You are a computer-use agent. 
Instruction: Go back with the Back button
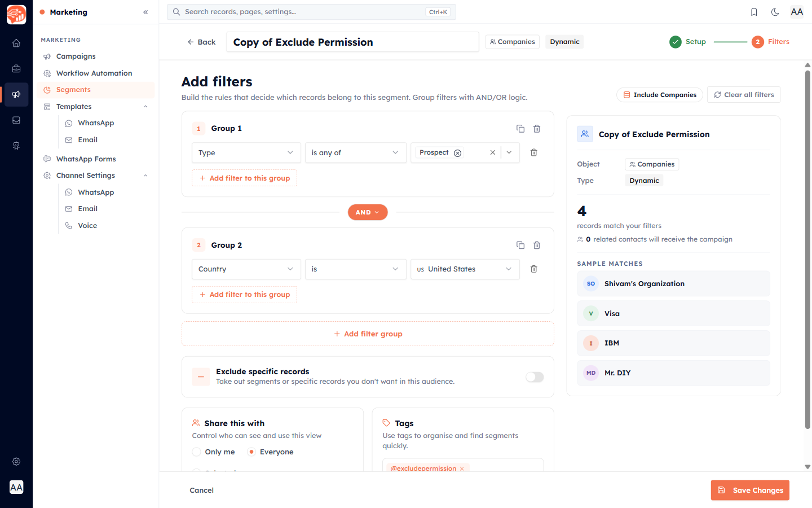tap(201, 42)
